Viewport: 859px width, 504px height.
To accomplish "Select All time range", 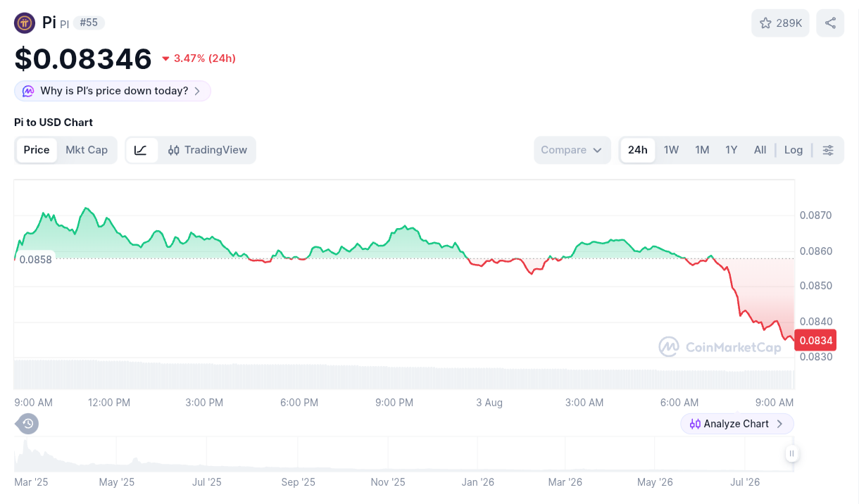I will click(760, 150).
